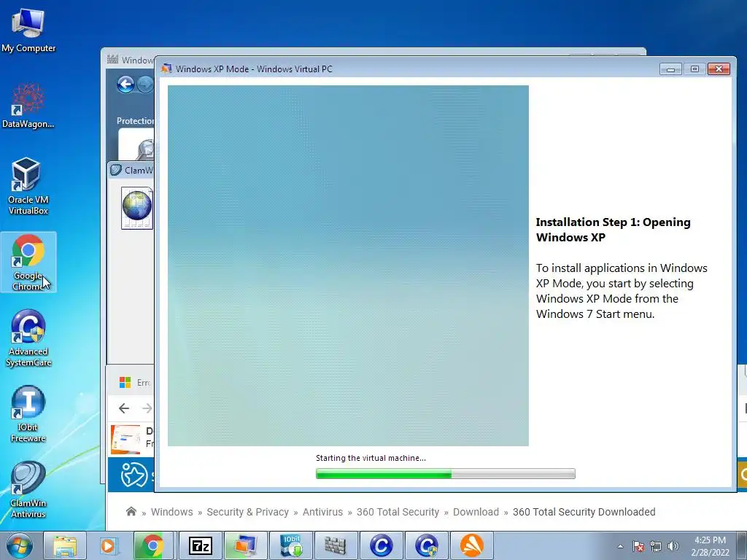Screen dimensions: 747x560
Task: Open Advanced SystemCare desktop shortcut
Action: [28, 338]
